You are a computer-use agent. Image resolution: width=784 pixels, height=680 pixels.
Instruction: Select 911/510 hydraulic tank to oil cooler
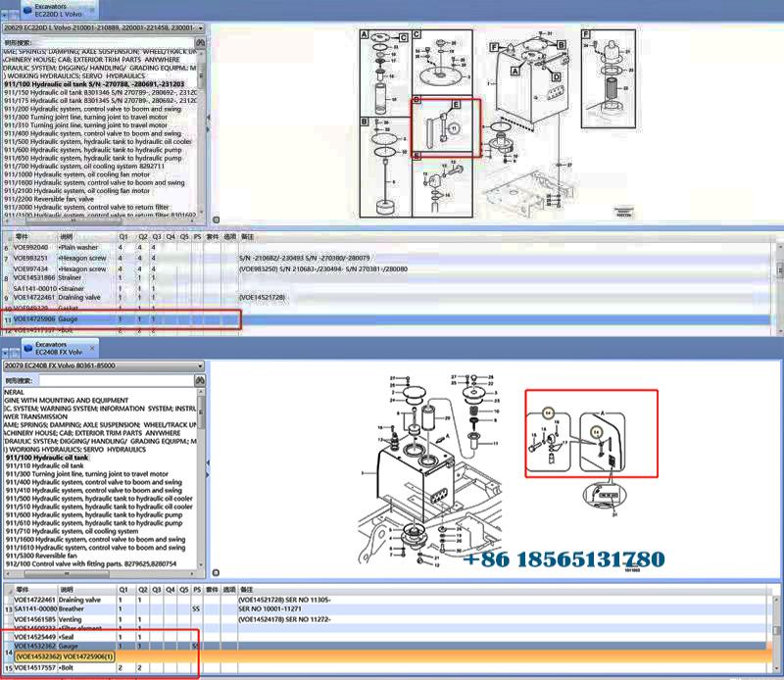click(x=99, y=507)
